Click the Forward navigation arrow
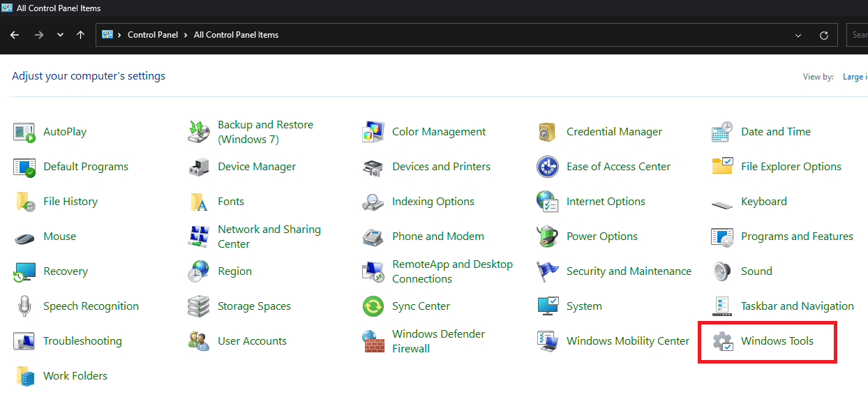 [x=39, y=35]
